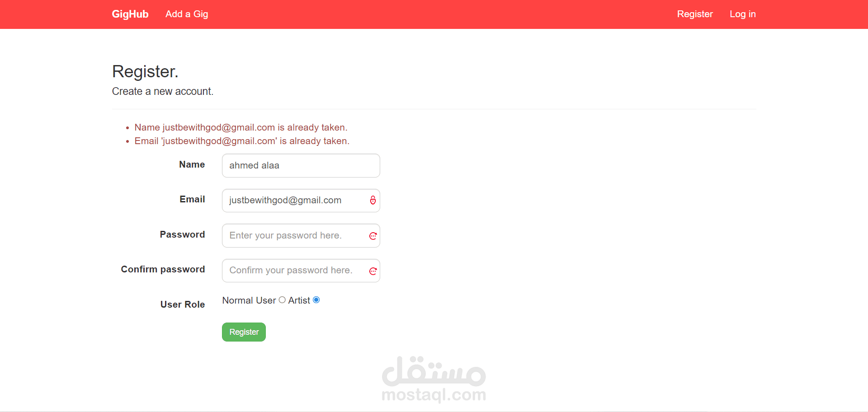Screen dimensions: 868x412
Task: Click the User Role label
Action: pyautogui.click(x=183, y=304)
